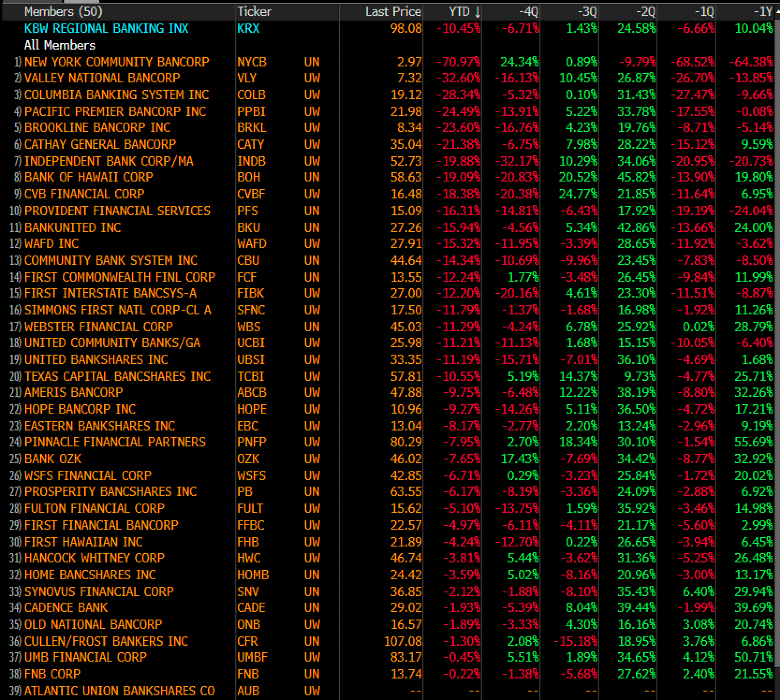
Task: Open HANCOCK WHITNEY CORP row
Action: tap(389, 558)
